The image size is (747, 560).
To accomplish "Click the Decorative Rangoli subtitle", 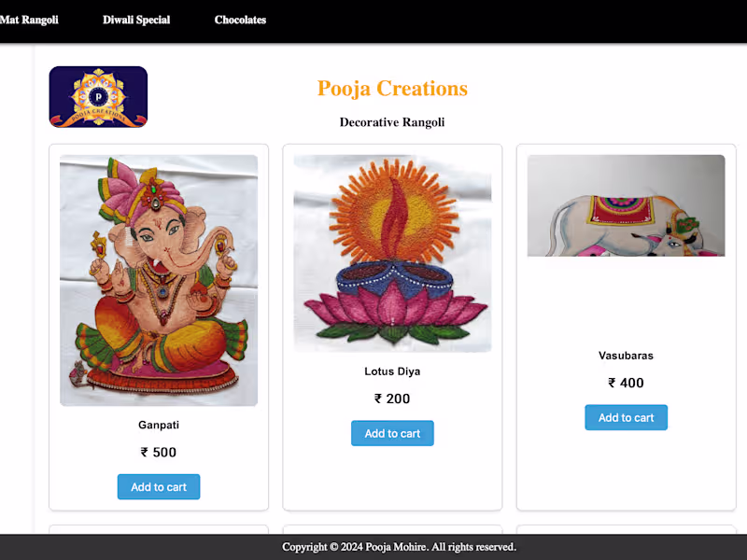I will 392,122.
